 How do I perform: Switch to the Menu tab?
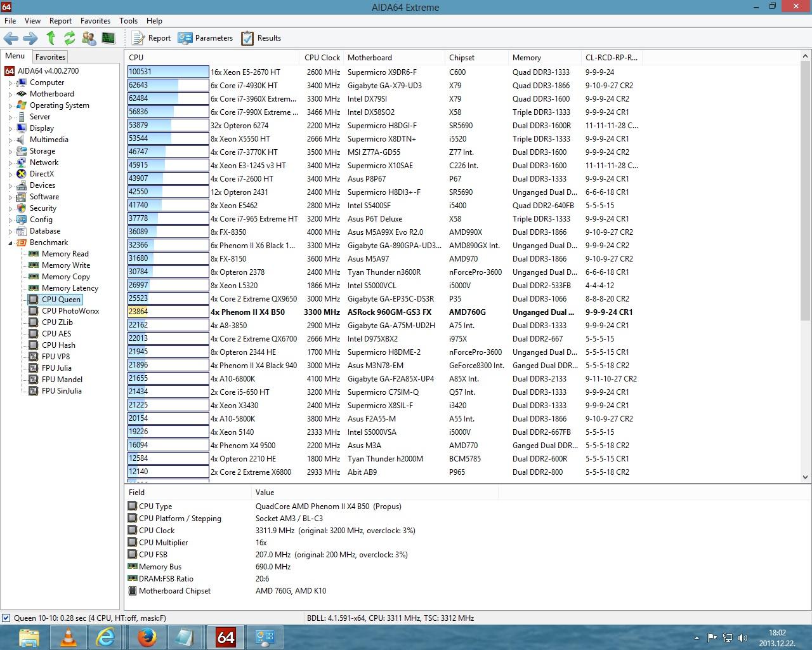(15, 56)
